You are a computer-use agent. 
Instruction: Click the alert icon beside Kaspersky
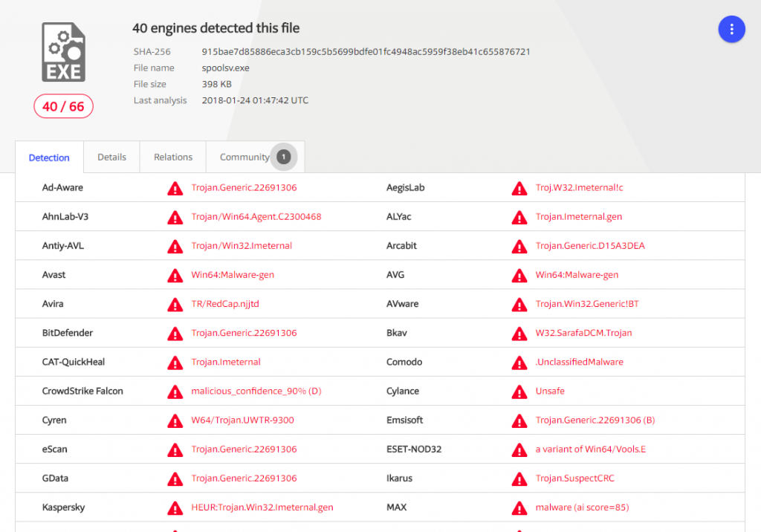[175, 507]
